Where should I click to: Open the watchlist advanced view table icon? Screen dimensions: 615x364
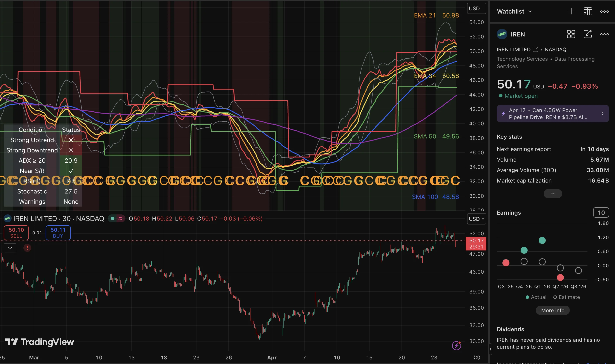click(x=588, y=11)
